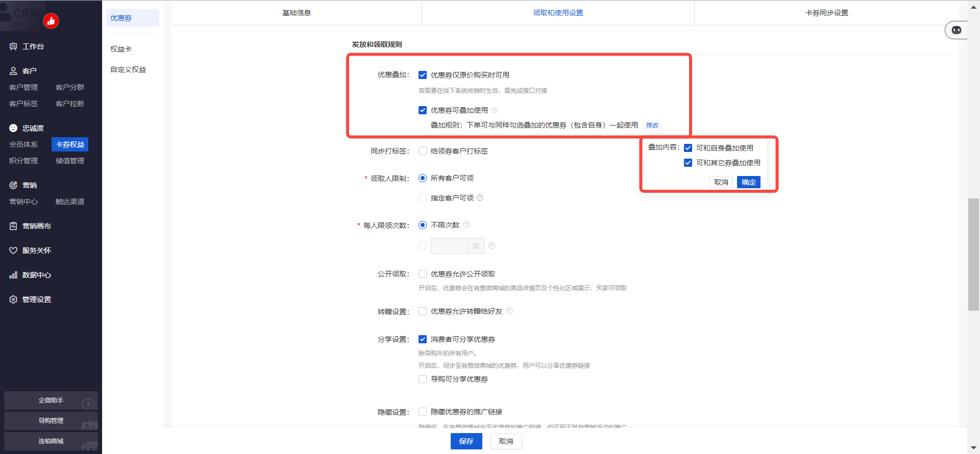Click the 管理设置 gear icon
This screenshot has width=980, height=454.
[13, 299]
